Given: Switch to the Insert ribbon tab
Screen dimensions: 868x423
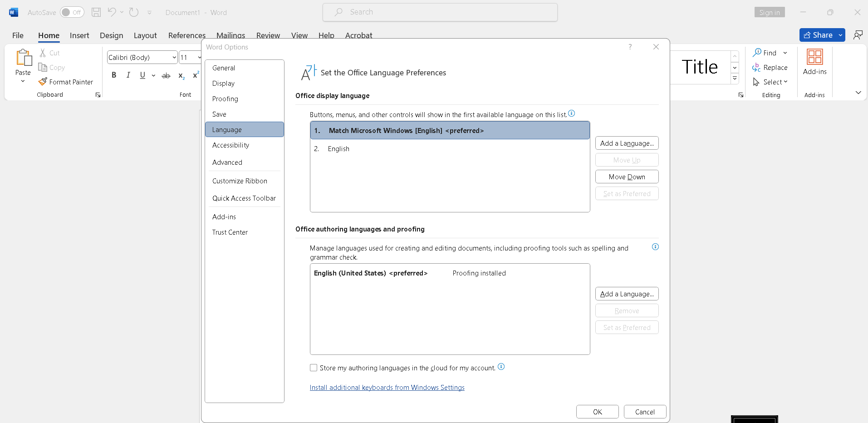Looking at the screenshot, I should 79,35.
